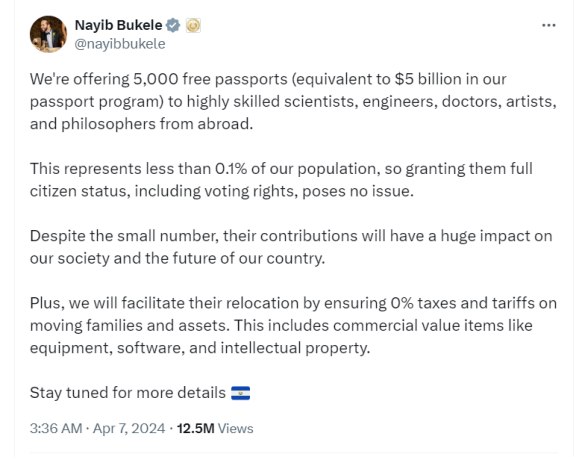Open the @nayibbukele handle link
This screenshot has height=457, width=576.
pyautogui.click(x=120, y=44)
